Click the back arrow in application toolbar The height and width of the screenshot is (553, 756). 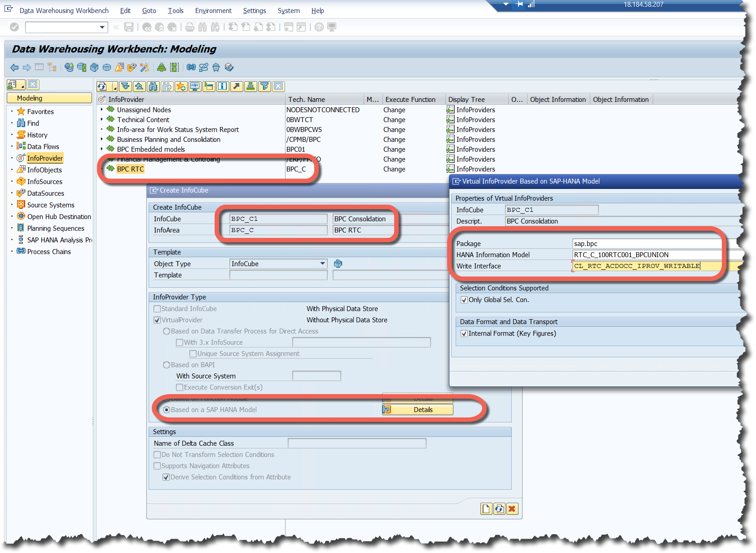tap(14, 68)
